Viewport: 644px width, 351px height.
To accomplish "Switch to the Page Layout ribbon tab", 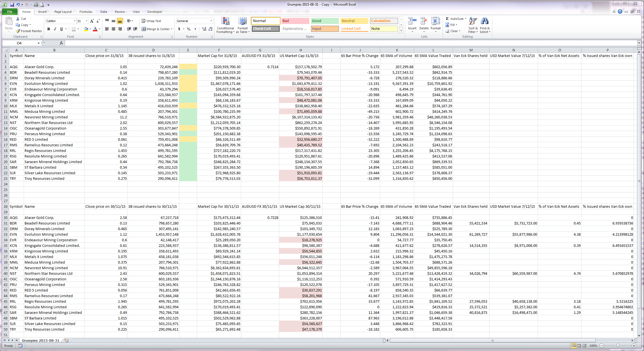I will point(63,12).
